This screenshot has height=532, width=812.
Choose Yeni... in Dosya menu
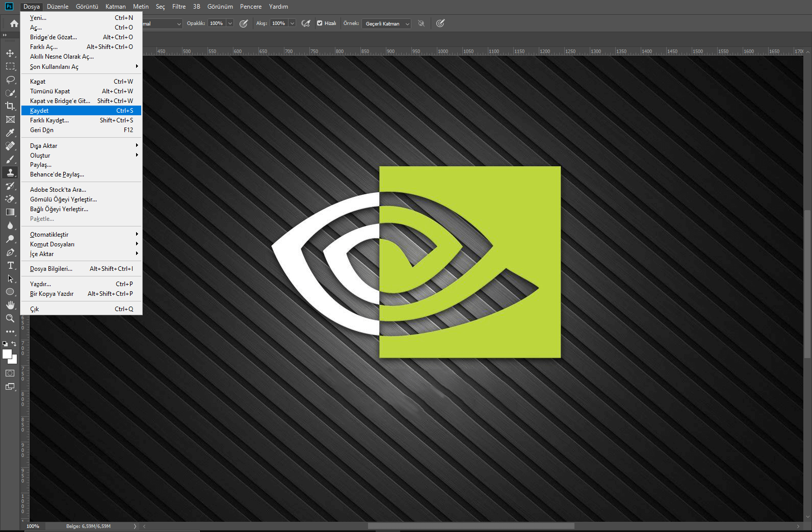point(82,18)
